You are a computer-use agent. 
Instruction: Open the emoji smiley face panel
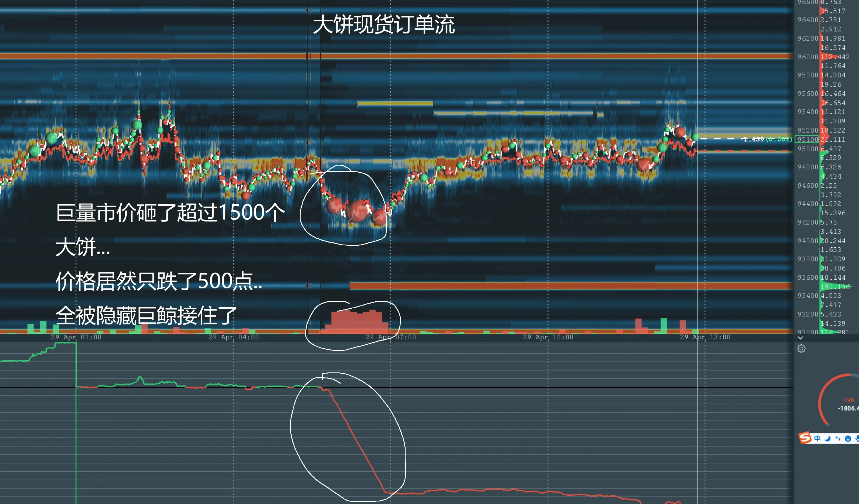coord(848,439)
